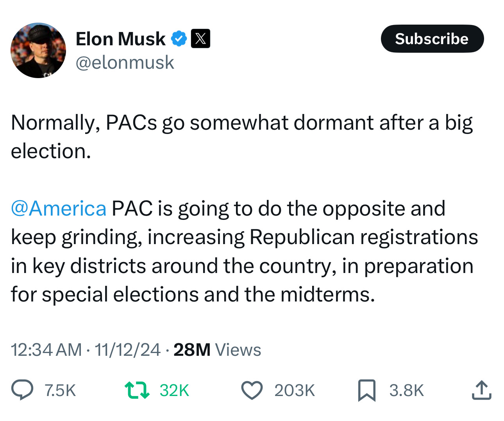Open the @America mention link
The width and height of the screenshot is (504, 421).
[59, 208]
